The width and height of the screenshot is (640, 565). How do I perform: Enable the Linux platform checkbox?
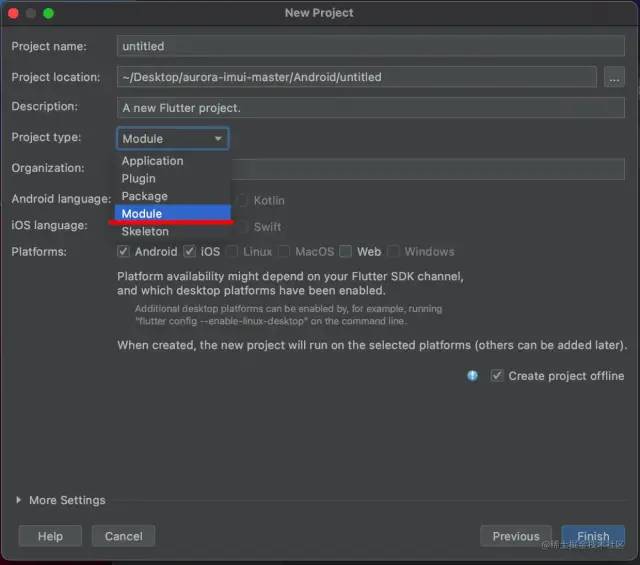click(x=232, y=251)
